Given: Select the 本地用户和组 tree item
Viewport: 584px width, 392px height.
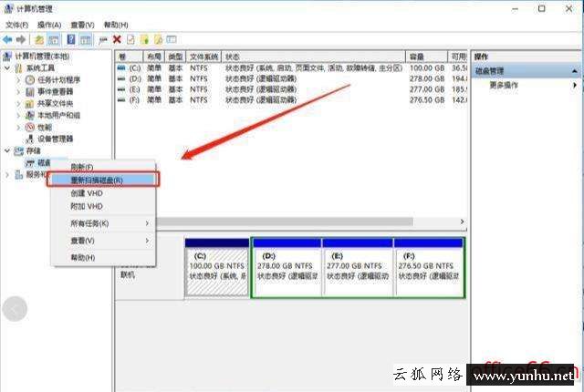Looking at the screenshot, I should [53, 116].
